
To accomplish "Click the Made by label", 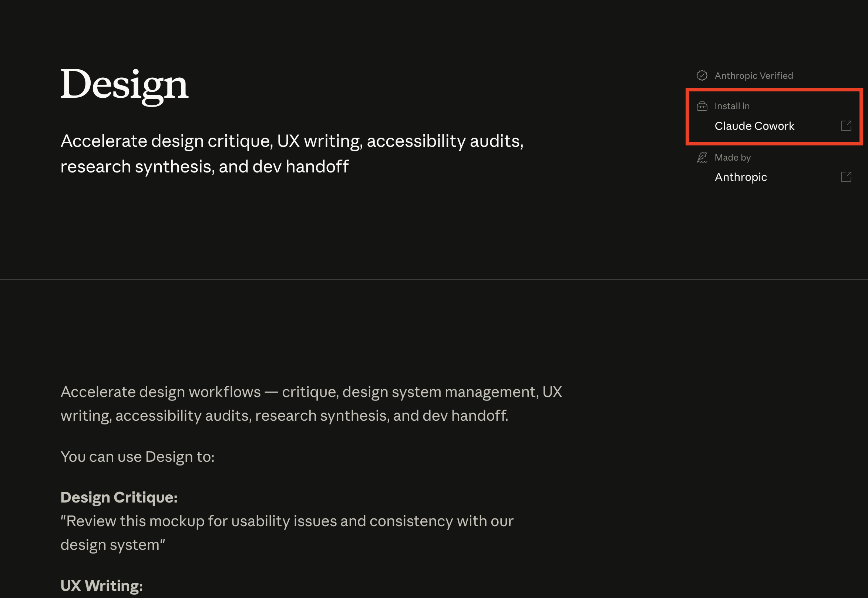I will point(732,158).
